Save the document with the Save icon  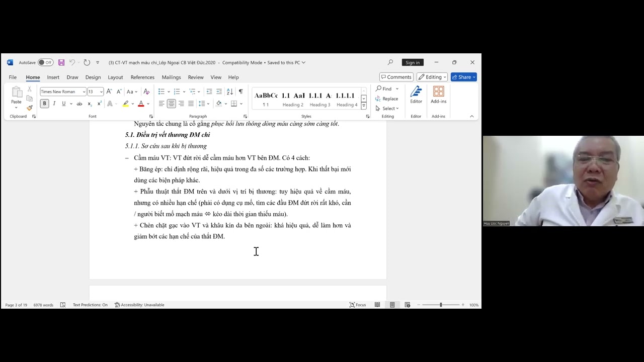point(61,62)
